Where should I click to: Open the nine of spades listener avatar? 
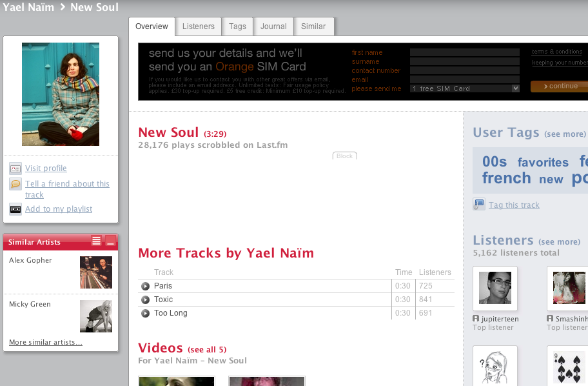pos(568,366)
